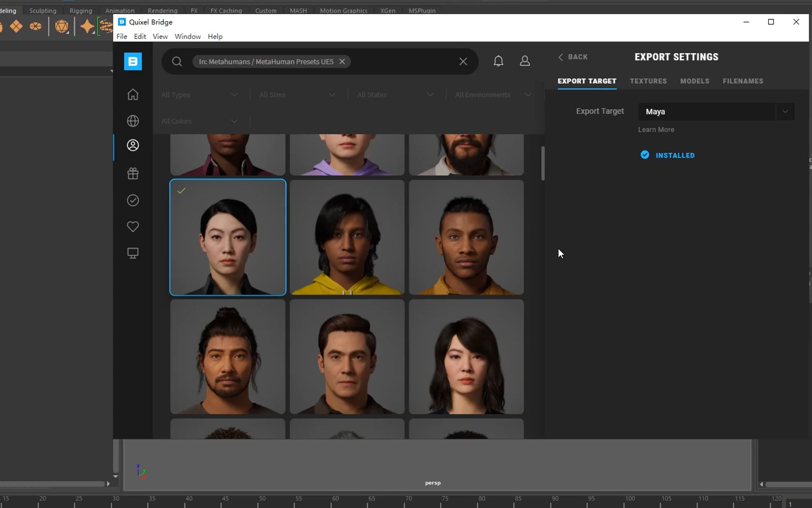Click the polygon platonic solid shelf icon in Maya
Image resolution: width=812 pixels, height=508 pixels.
(x=62, y=26)
